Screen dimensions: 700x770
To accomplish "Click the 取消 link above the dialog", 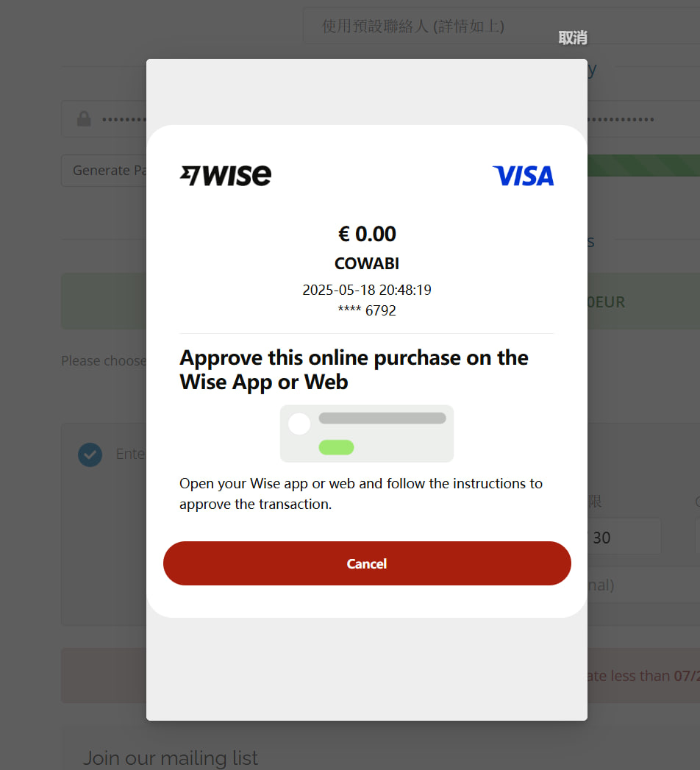I will pyautogui.click(x=572, y=38).
